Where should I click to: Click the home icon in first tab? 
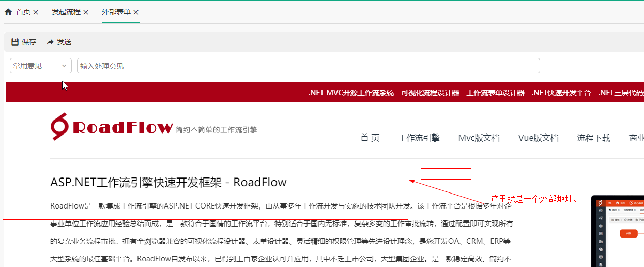pyautogui.click(x=8, y=12)
